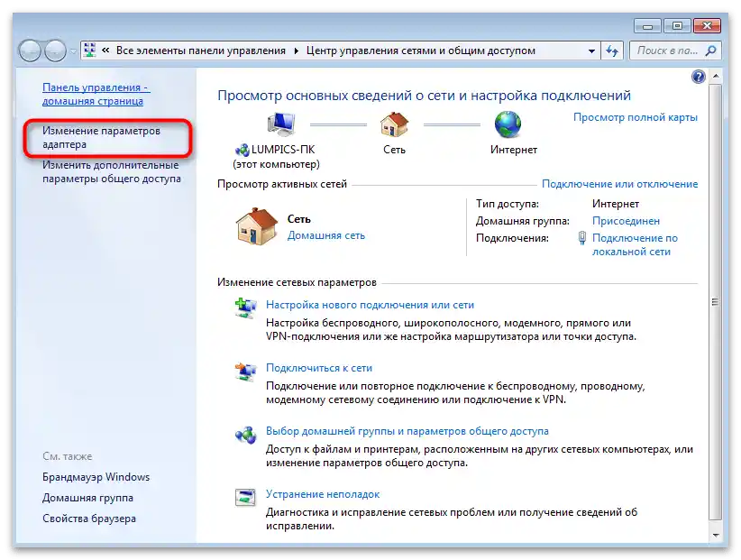The height and width of the screenshot is (560, 741).
Task: Open help with the question mark icon
Action: pos(698,77)
